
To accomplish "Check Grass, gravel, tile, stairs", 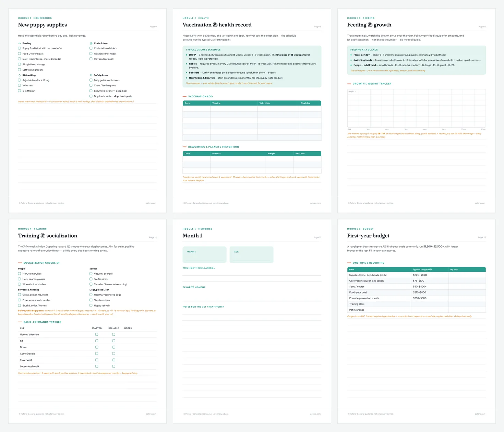I will (x=20, y=295).
